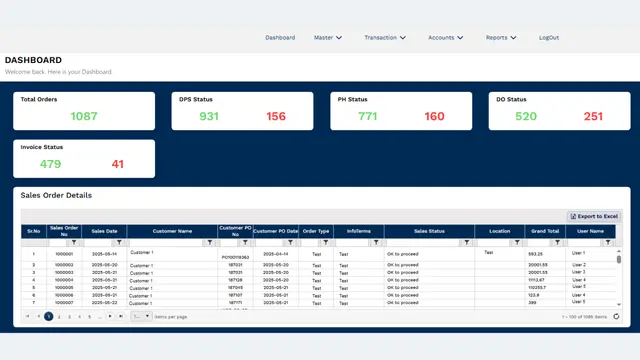Click DO Status green value 520
640x360 pixels.
tap(526, 116)
